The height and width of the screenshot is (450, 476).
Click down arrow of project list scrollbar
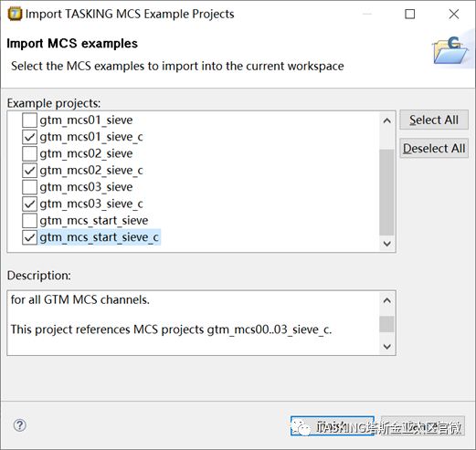click(x=386, y=244)
